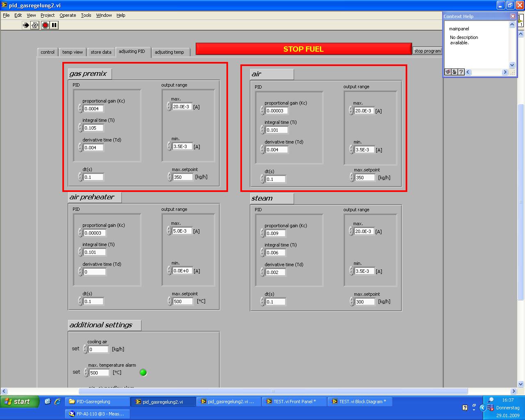Viewport: 525px width, 420px height.
Task: Click the help question mark tray icon
Action: [465, 408]
